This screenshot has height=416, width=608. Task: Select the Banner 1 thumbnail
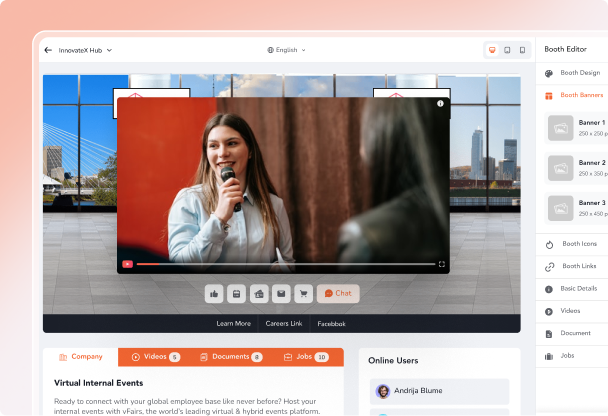[x=561, y=128]
